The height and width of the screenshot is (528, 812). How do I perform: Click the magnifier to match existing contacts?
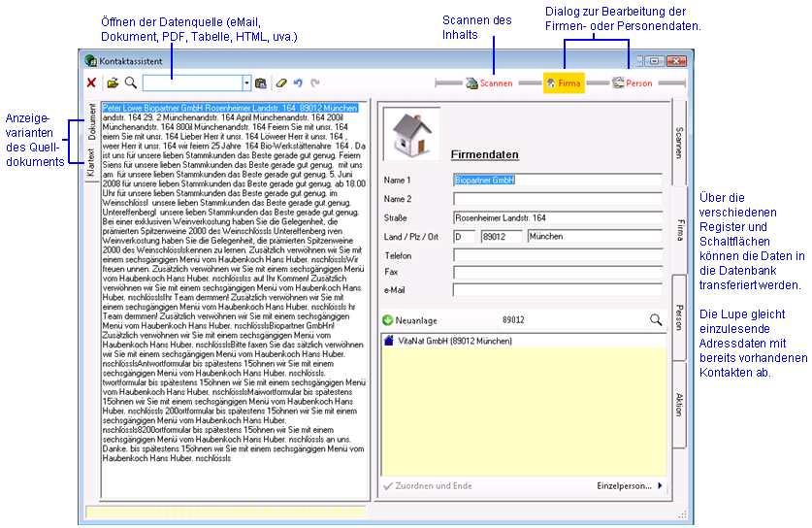(x=656, y=320)
